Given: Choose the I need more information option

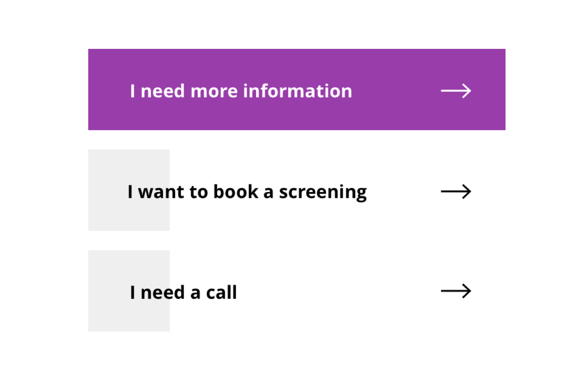Looking at the screenshot, I should (x=297, y=90).
